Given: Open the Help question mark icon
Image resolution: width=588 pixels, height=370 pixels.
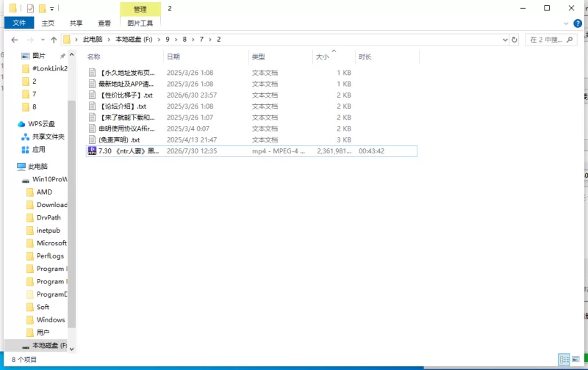Looking at the screenshot, I should point(578,23).
